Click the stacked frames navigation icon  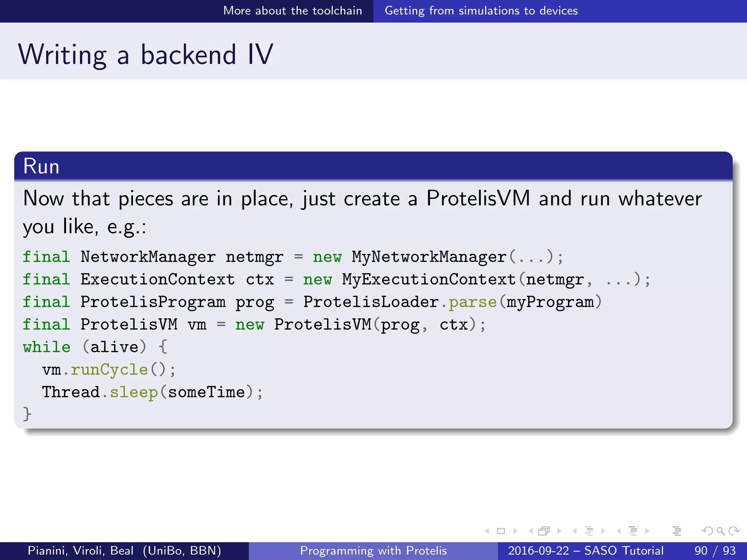544,531
